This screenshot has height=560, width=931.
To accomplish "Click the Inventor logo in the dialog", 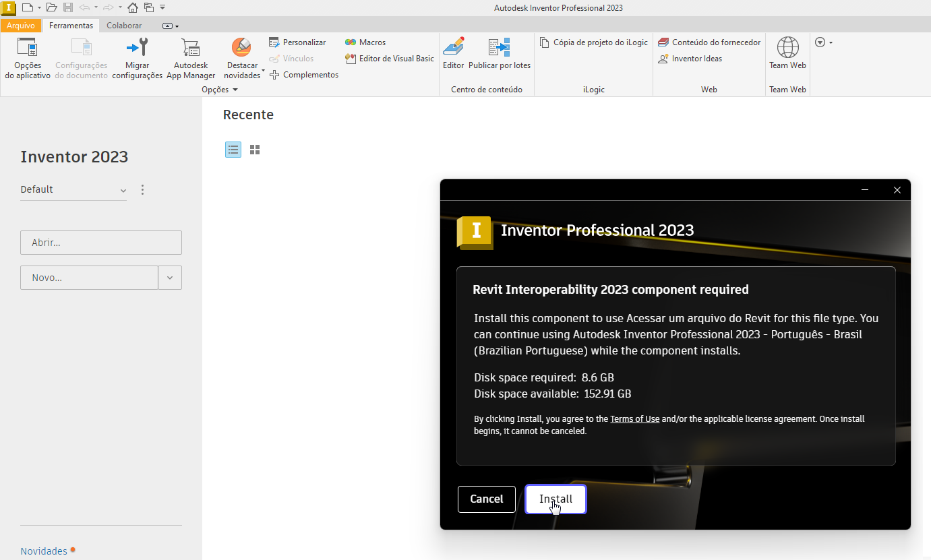I will coord(475,232).
